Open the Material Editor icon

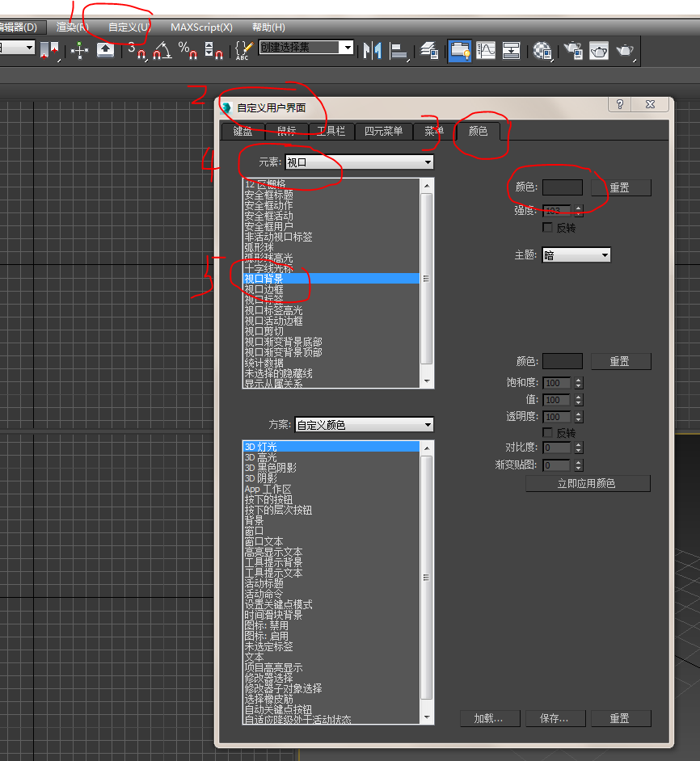(542, 50)
